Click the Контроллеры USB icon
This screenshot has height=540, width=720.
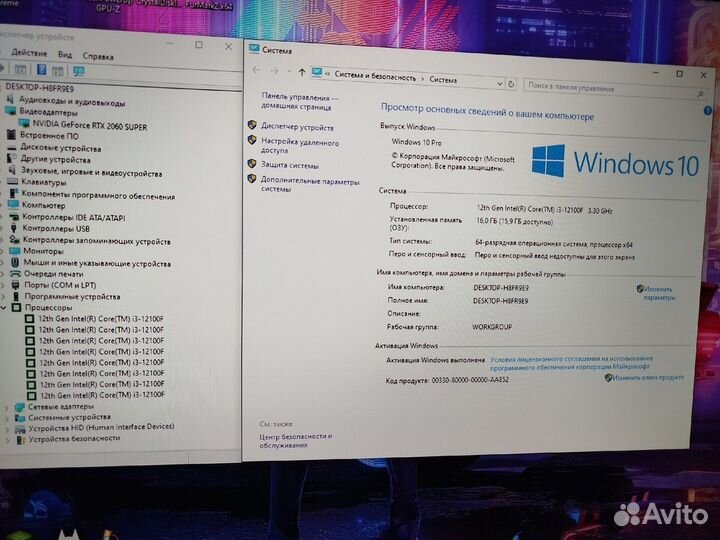pyautogui.click(x=14, y=228)
